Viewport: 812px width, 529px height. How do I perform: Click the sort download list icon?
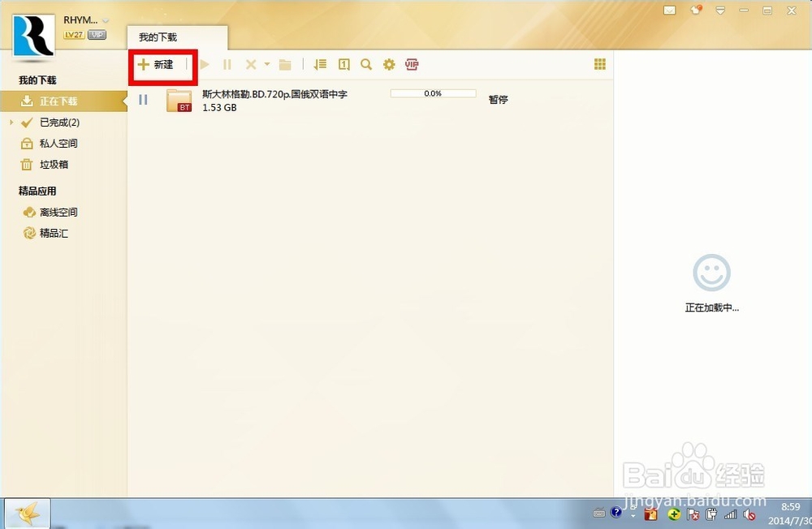(x=319, y=64)
